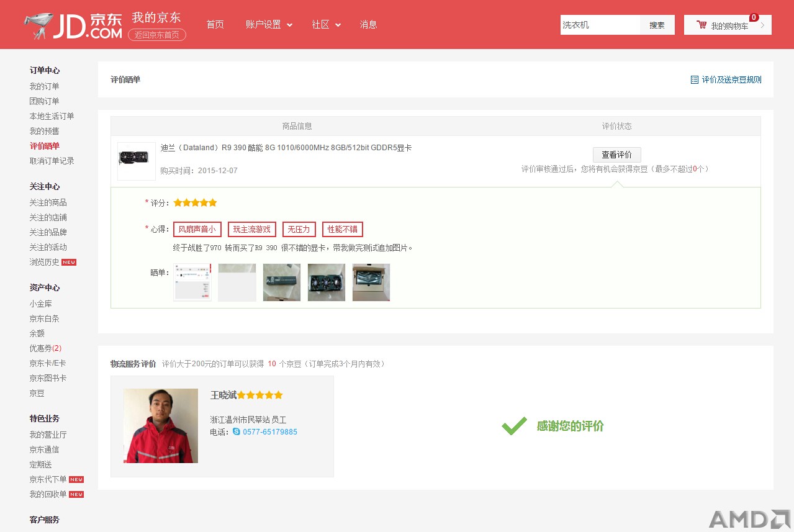Open the 首页 nav item
Image resolution: width=794 pixels, height=532 pixels.
click(215, 25)
